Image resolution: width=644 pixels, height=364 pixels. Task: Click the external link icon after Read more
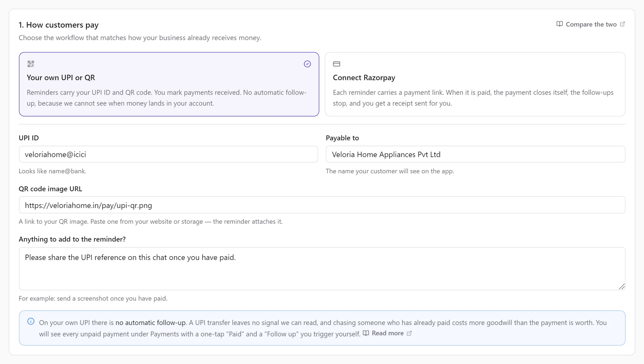click(x=409, y=333)
